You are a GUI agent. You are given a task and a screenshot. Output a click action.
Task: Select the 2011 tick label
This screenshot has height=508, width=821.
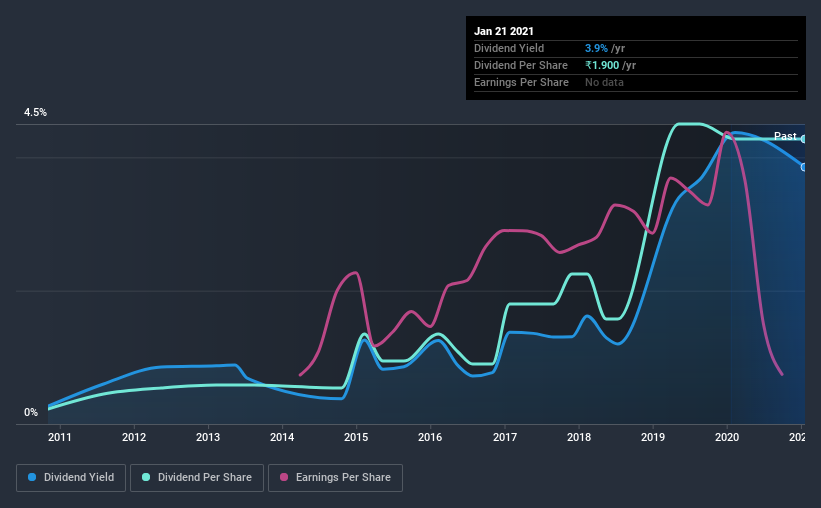coord(60,437)
